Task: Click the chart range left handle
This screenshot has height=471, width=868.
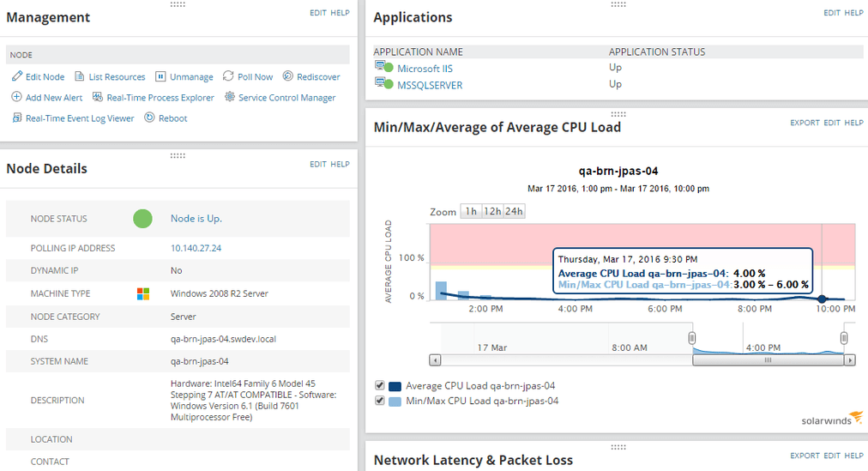Action: 692,338
